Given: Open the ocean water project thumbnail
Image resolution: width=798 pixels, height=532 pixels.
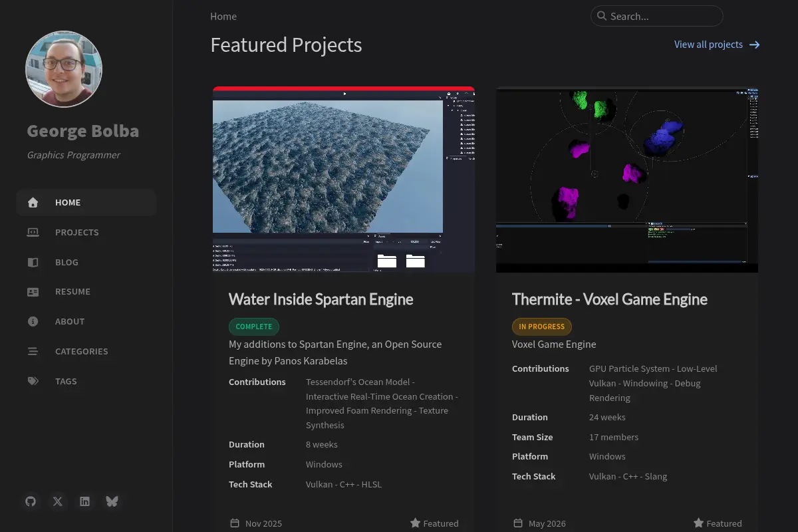Looking at the screenshot, I should (344, 180).
